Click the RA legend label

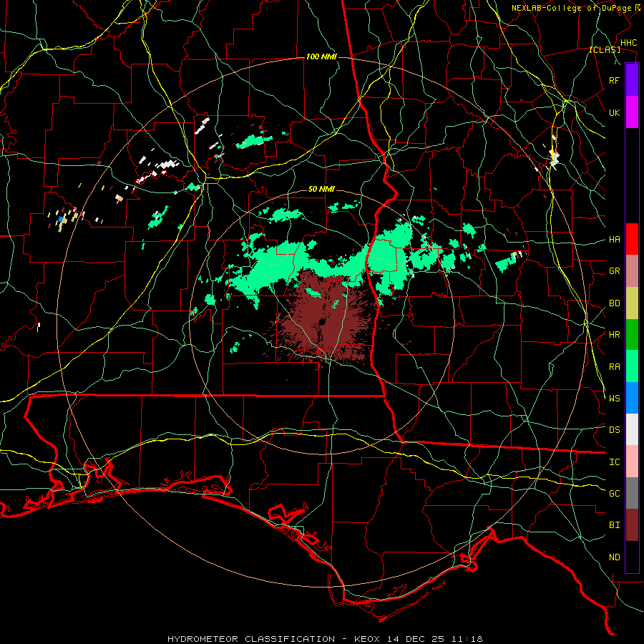614,367
